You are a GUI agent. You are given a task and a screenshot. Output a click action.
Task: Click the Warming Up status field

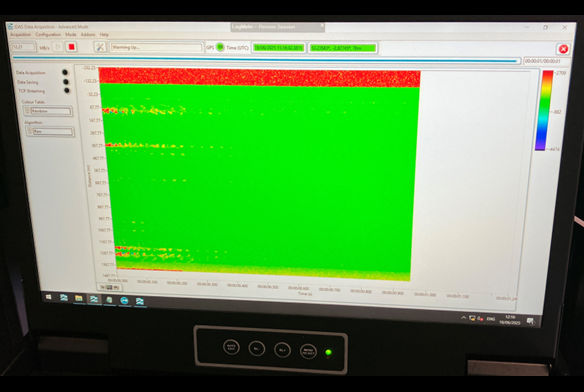156,47
